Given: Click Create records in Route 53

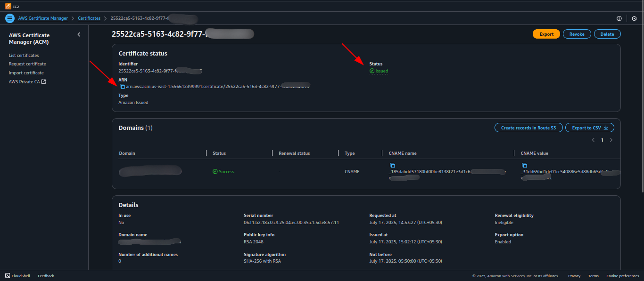Looking at the screenshot, I should pyautogui.click(x=528, y=128).
